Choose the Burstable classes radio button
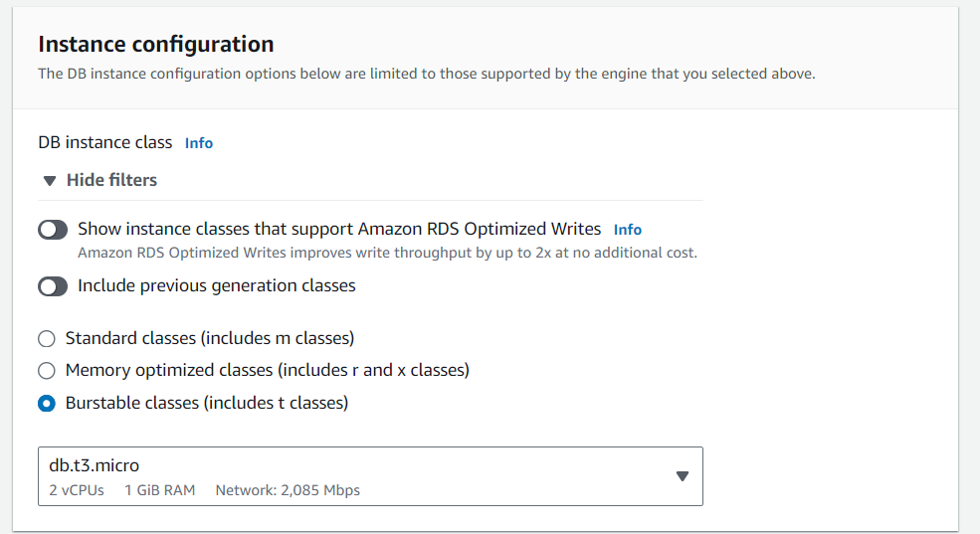The width and height of the screenshot is (980, 534). [47, 404]
